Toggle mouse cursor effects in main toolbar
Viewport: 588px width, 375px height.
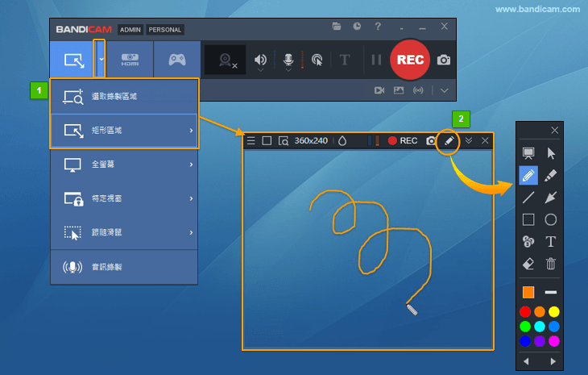click(317, 60)
